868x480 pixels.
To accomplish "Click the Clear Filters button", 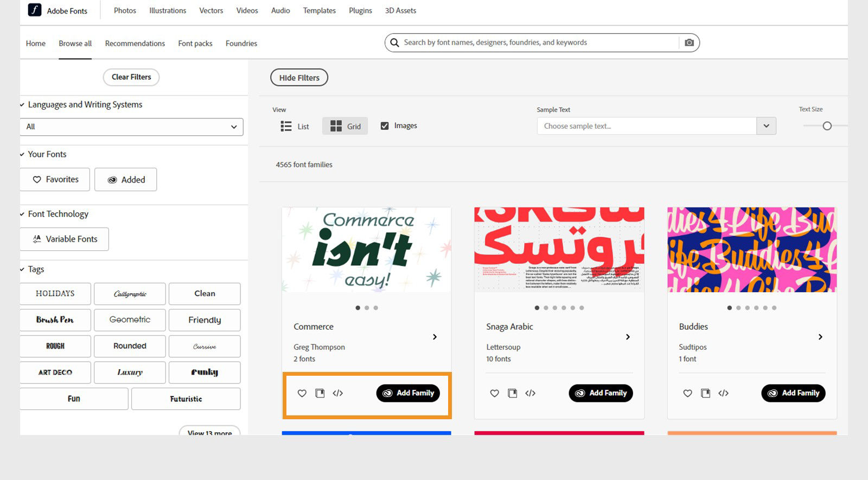I will point(131,77).
